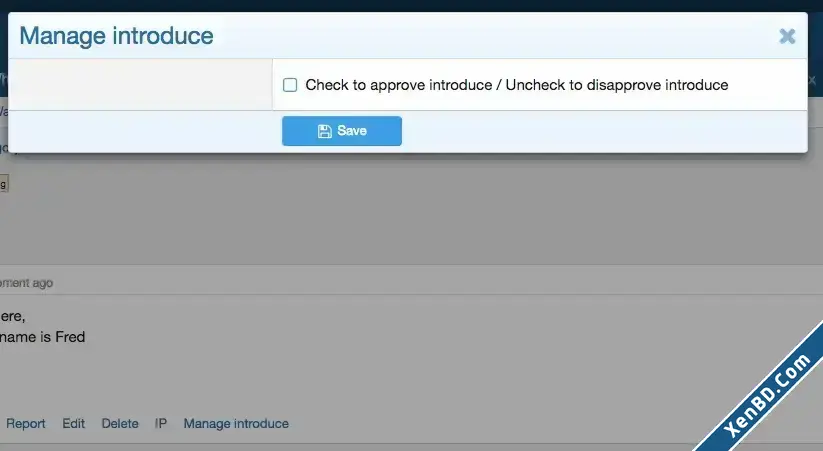Click the Edit link under the post

click(x=73, y=424)
